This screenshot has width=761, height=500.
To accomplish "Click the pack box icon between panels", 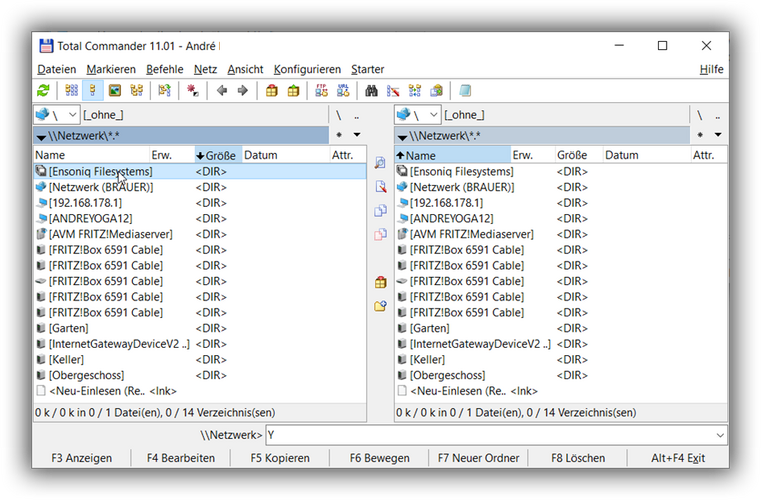I will coord(380,282).
